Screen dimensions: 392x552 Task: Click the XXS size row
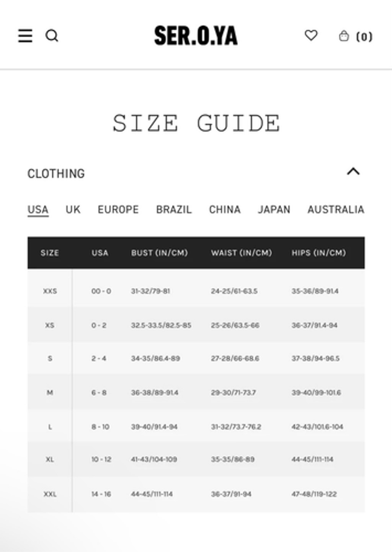tap(196, 291)
